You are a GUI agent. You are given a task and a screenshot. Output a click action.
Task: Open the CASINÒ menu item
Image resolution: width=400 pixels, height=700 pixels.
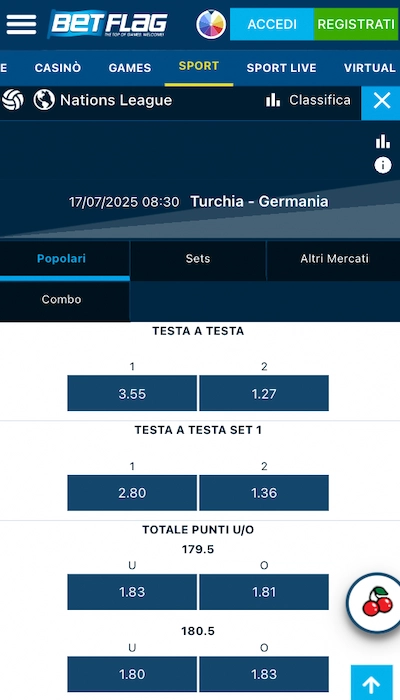(58, 68)
